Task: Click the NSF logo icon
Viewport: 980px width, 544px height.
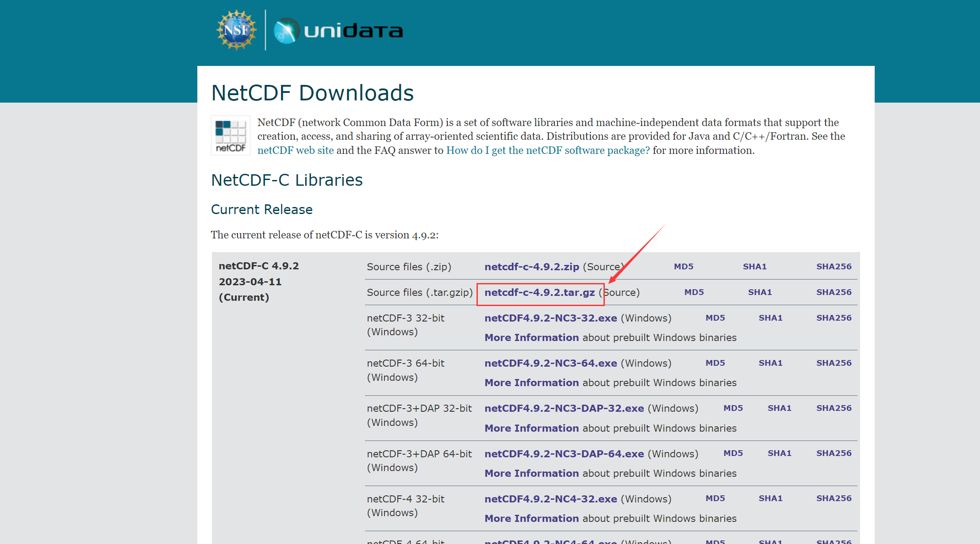Action: pos(236,30)
